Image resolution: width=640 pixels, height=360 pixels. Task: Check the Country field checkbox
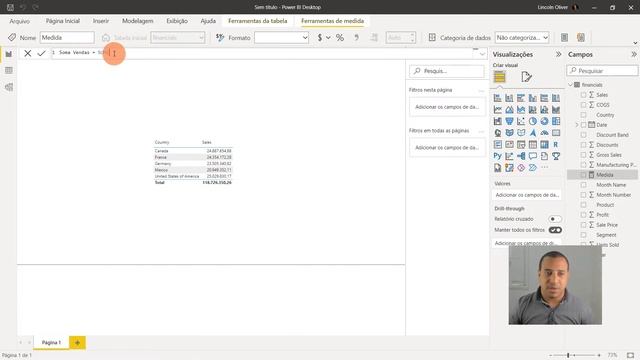[583, 115]
